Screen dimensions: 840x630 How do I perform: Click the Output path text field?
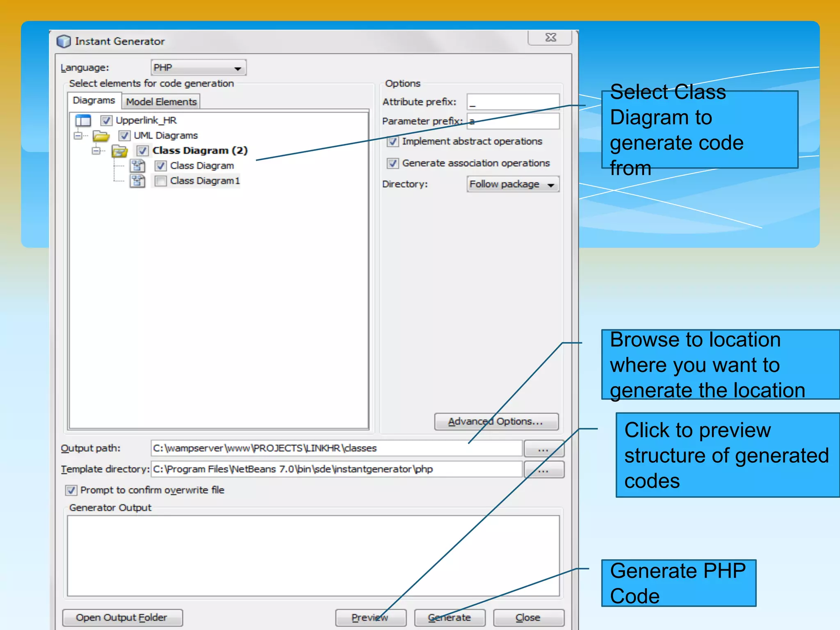coord(336,448)
